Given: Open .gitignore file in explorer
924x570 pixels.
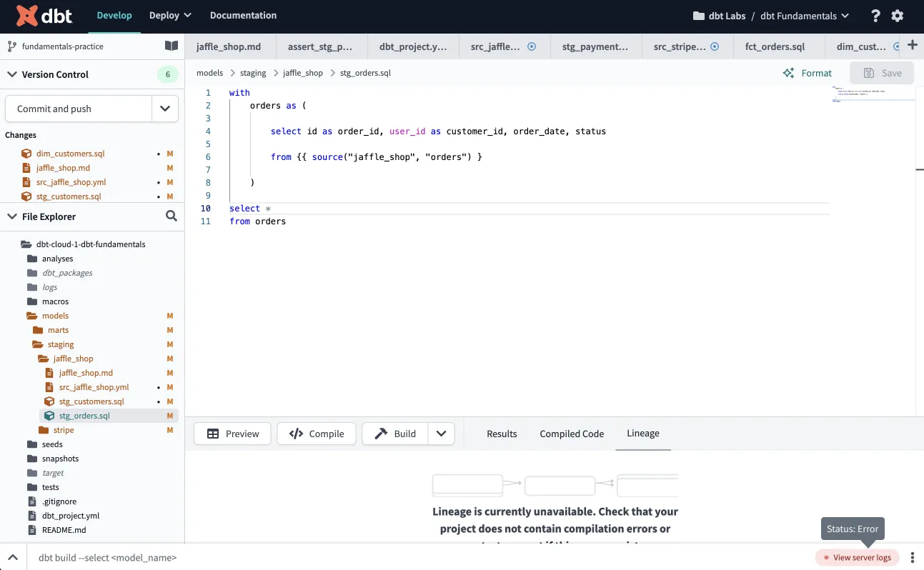Looking at the screenshot, I should pyautogui.click(x=59, y=501).
